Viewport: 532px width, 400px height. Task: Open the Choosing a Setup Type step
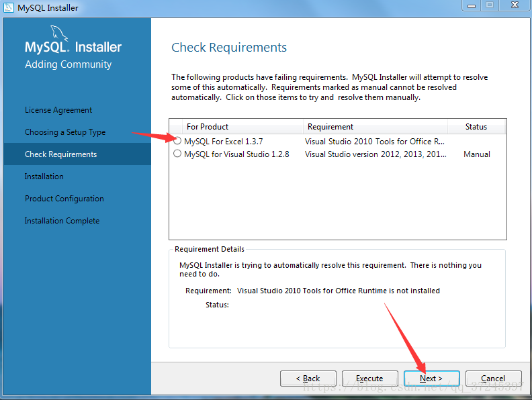[65, 132]
